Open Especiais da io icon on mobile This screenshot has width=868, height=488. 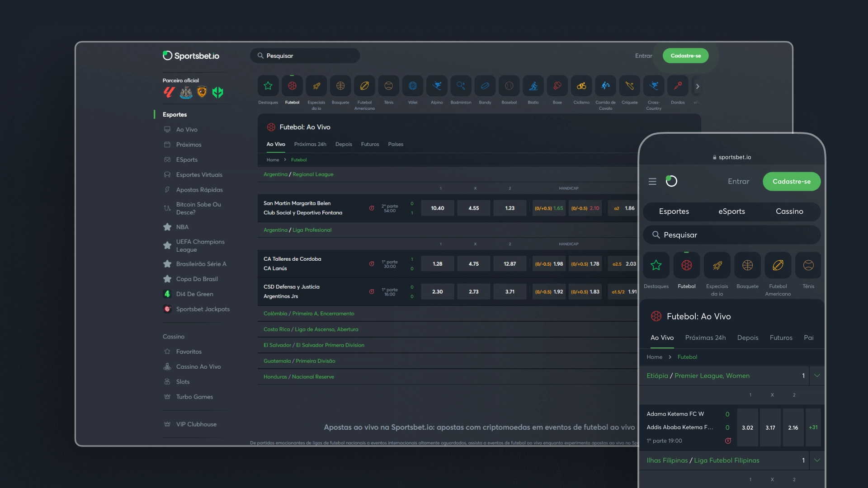tap(717, 265)
